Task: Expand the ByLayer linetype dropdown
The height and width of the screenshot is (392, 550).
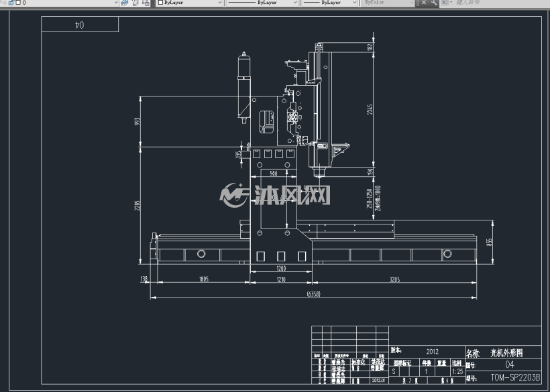Action: [262, 3]
